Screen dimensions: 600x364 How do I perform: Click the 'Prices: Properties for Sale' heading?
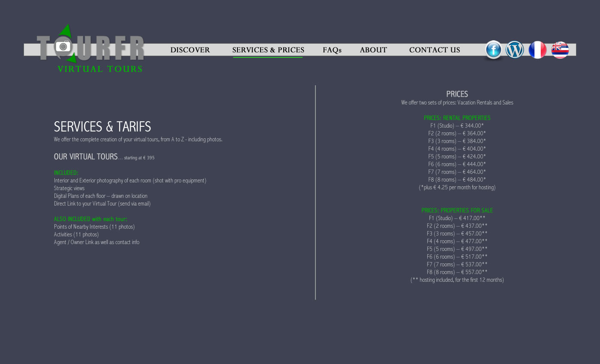[457, 210]
